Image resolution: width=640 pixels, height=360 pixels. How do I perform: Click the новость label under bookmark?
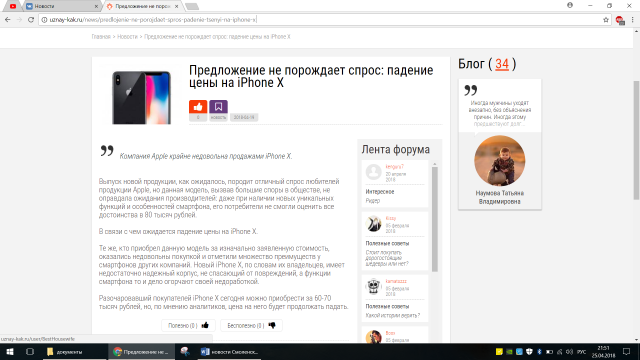coord(218,117)
